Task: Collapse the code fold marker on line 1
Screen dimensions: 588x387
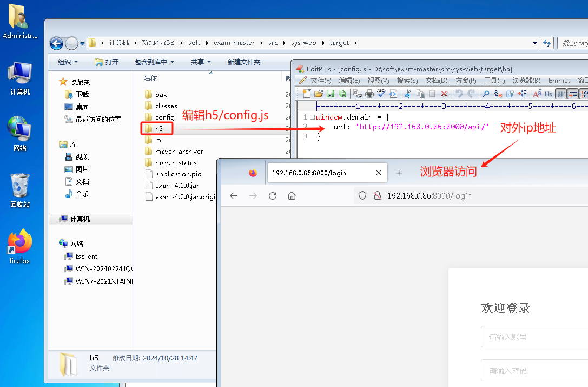Action: [x=312, y=117]
